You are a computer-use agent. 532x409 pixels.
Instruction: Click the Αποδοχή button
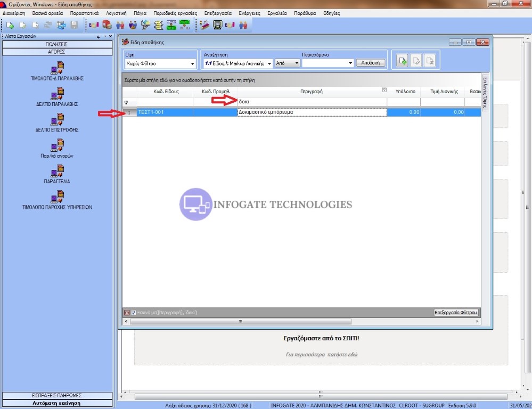pos(370,63)
